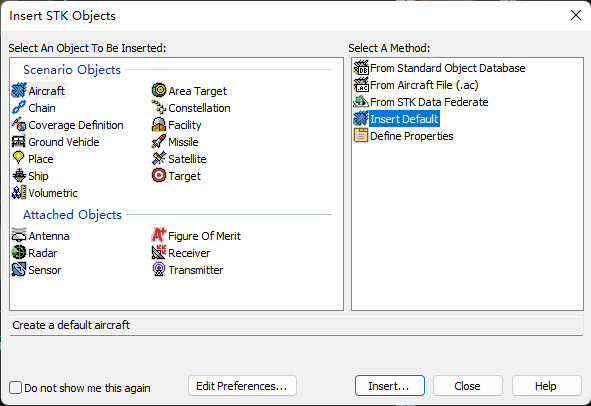Click the Close button
The width and height of the screenshot is (591, 406).
click(467, 386)
